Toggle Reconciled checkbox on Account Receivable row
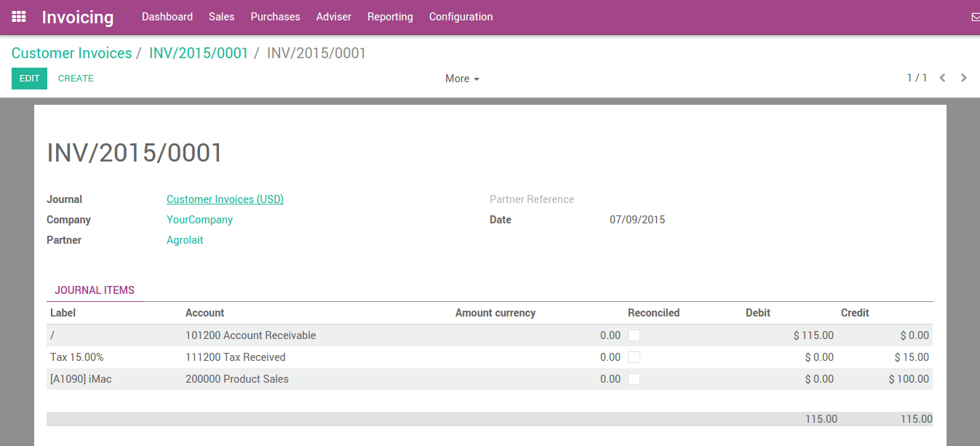The width and height of the screenshot is (980, 446). [x=634, y=335]
